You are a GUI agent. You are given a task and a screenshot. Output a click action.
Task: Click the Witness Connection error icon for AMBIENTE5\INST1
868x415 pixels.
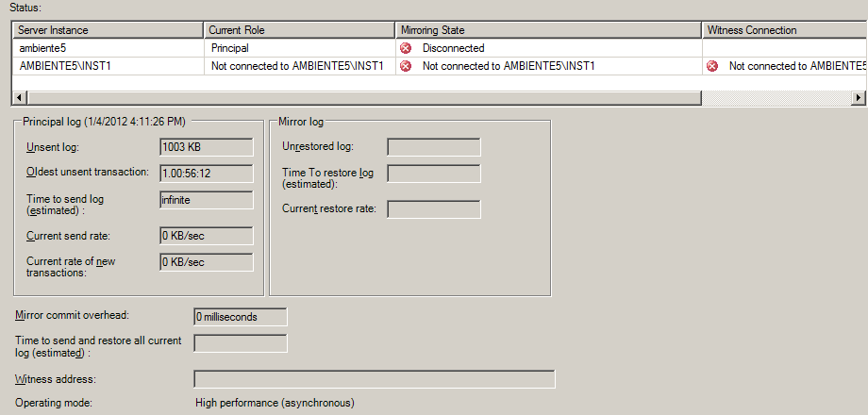pos(712,66)
